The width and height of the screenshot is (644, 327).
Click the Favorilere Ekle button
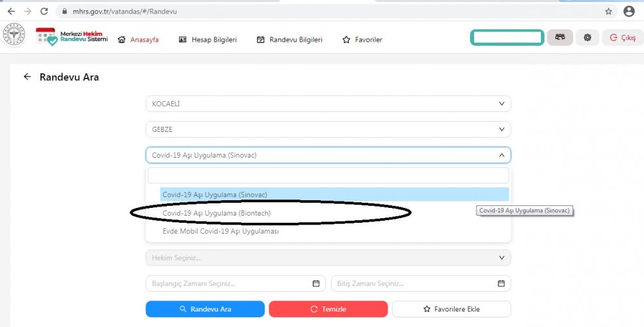click(451, 309)
